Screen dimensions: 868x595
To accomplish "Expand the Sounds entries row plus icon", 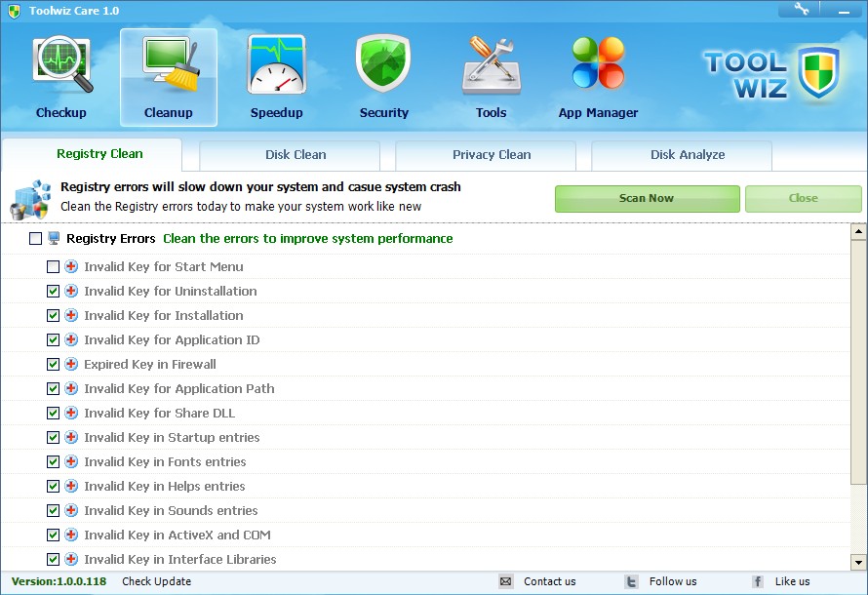I will pos(71,510).
